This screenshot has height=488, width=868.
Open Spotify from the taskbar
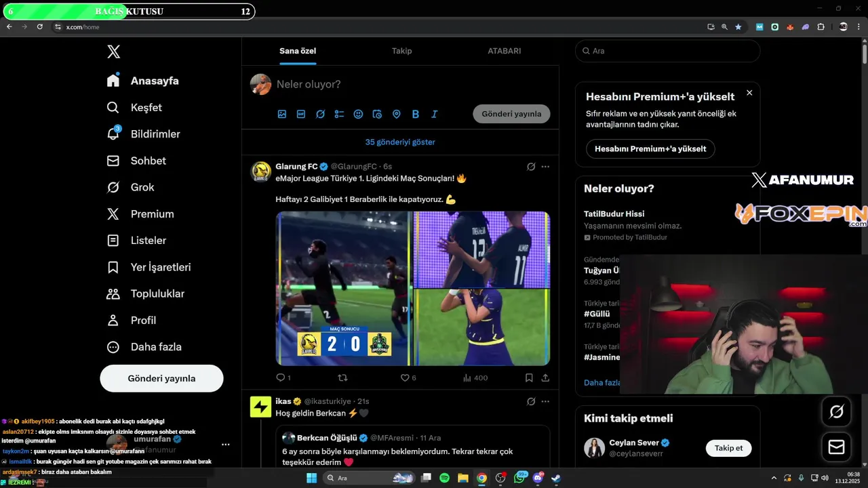(x=444, y=478)
